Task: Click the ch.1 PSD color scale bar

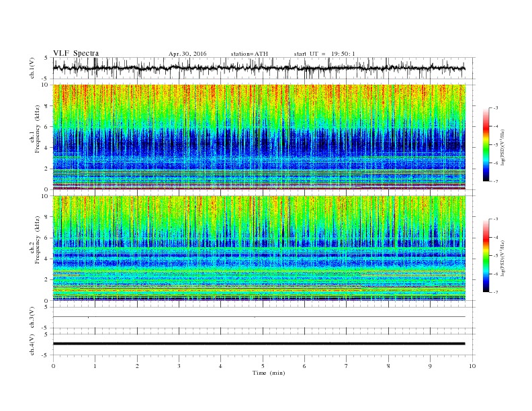Action: (486, 144)
